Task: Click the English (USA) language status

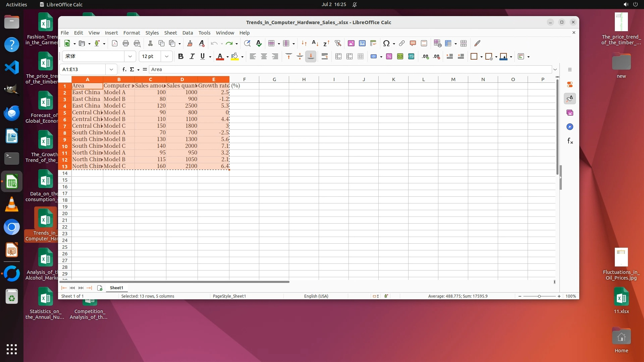Action: click(316, 296)
